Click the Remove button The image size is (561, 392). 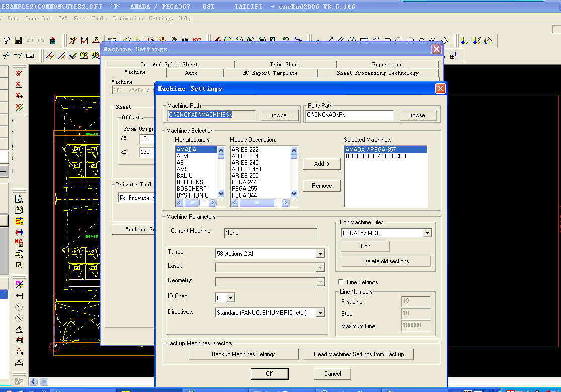coord(322,186)
